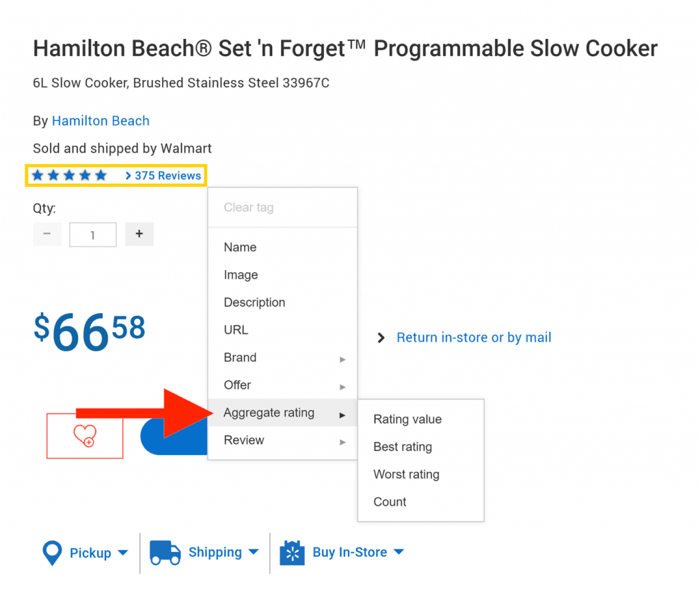Expand the Shipping dropdown arrow
This screenshot has height=602, width=700.
point(254,552)
